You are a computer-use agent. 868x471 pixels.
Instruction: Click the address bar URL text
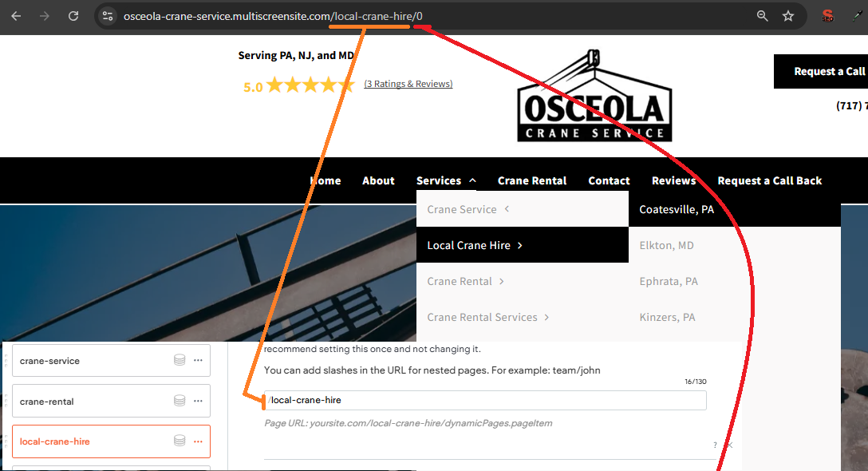click(273, 16)
